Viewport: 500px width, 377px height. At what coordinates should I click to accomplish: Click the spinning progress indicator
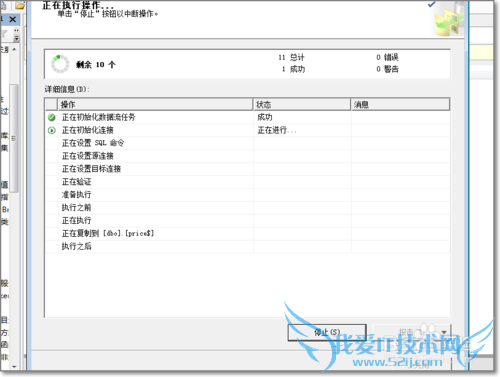(60, 64)
